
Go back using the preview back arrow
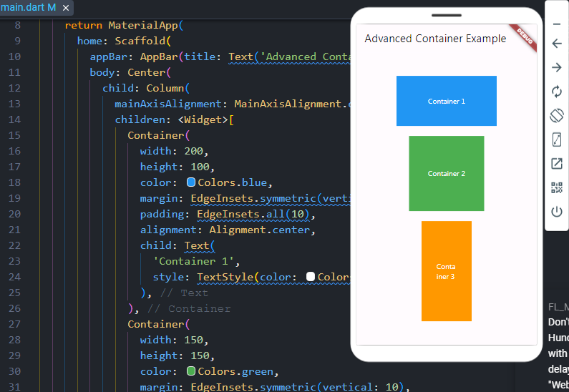point(557,44)
